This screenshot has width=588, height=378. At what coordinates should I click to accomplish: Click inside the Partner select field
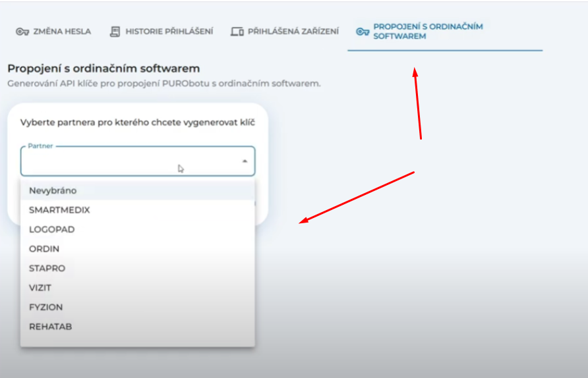138,161
